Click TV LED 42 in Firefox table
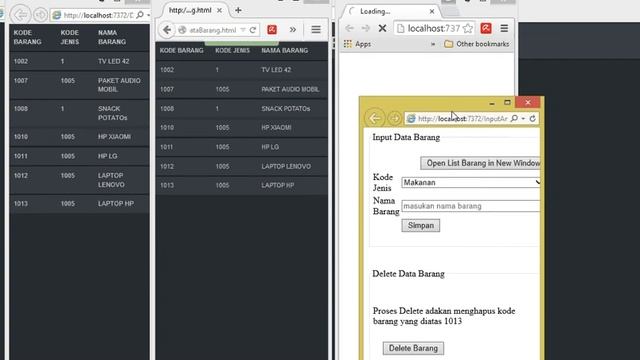Image resolution: width=640 pixels, height=360 pixels. click(x=276, y=70)
